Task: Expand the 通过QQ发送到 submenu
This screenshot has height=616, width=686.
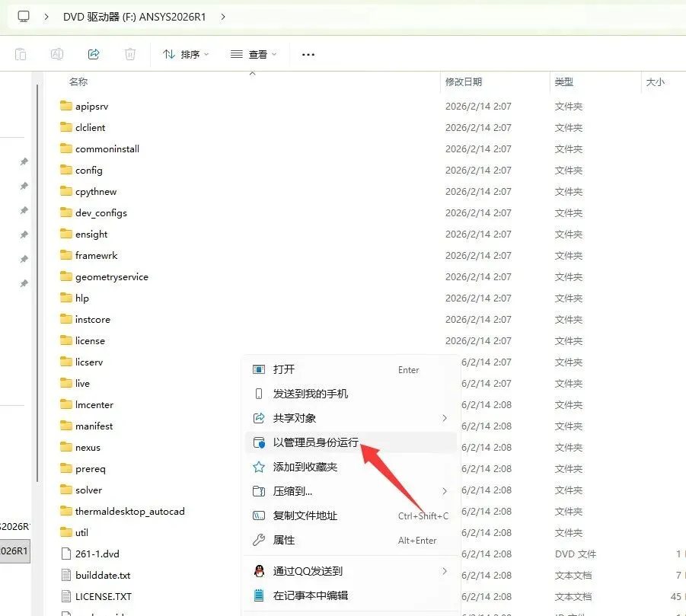Action: [351, 571]
